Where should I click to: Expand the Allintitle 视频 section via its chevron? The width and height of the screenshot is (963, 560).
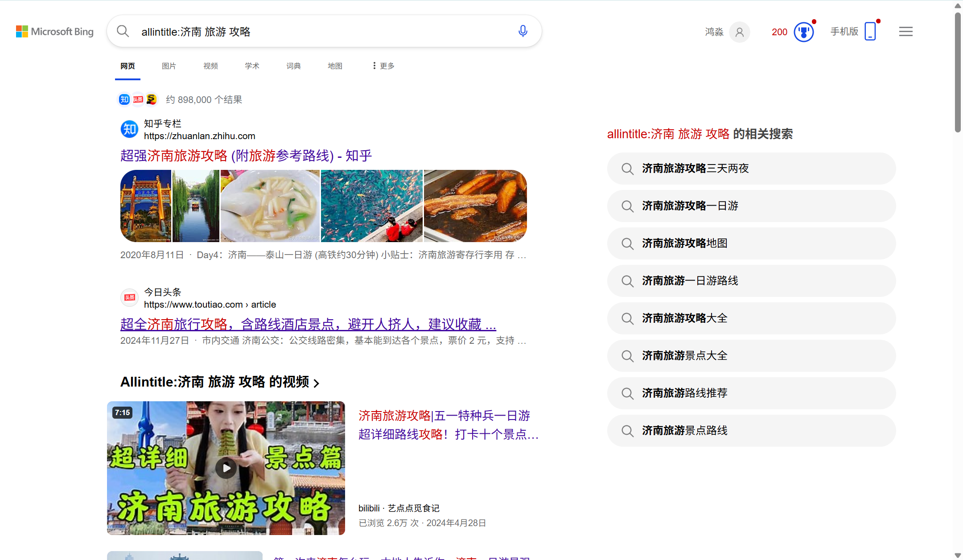coord(317,383)
